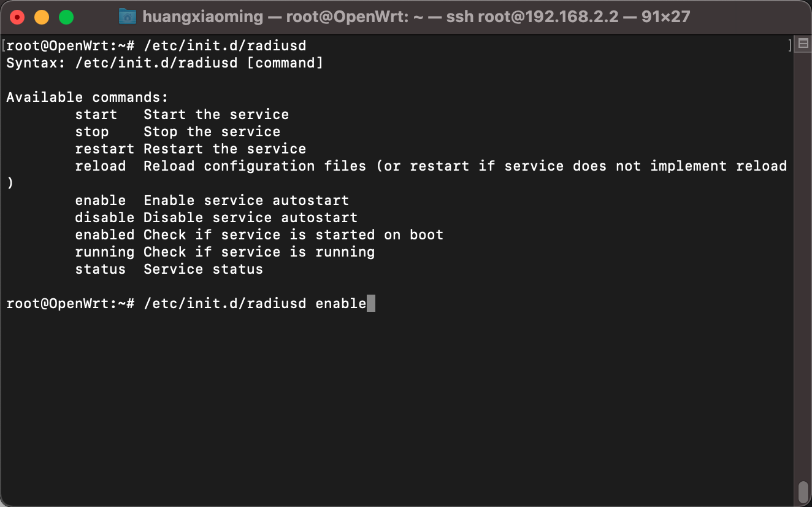Click the 'restart' command in the list

coord(104,149)
